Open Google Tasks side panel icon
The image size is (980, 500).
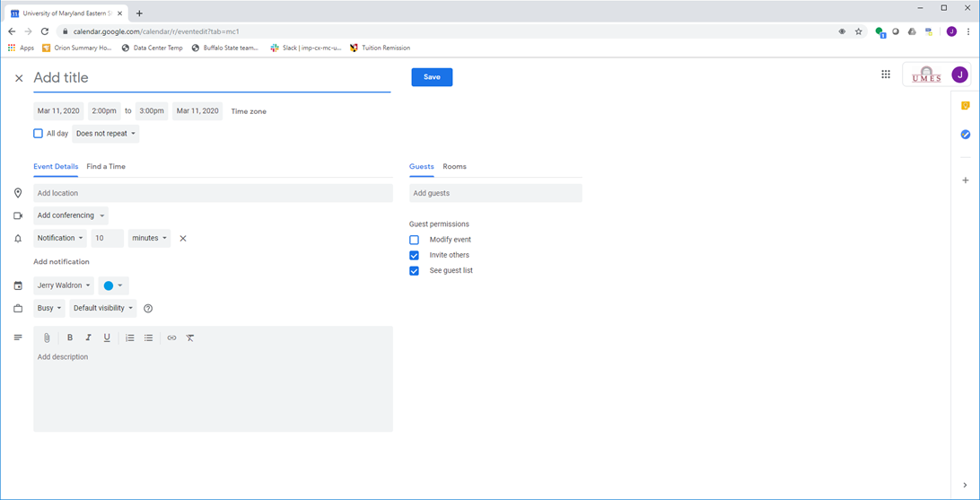pos(965,135)
